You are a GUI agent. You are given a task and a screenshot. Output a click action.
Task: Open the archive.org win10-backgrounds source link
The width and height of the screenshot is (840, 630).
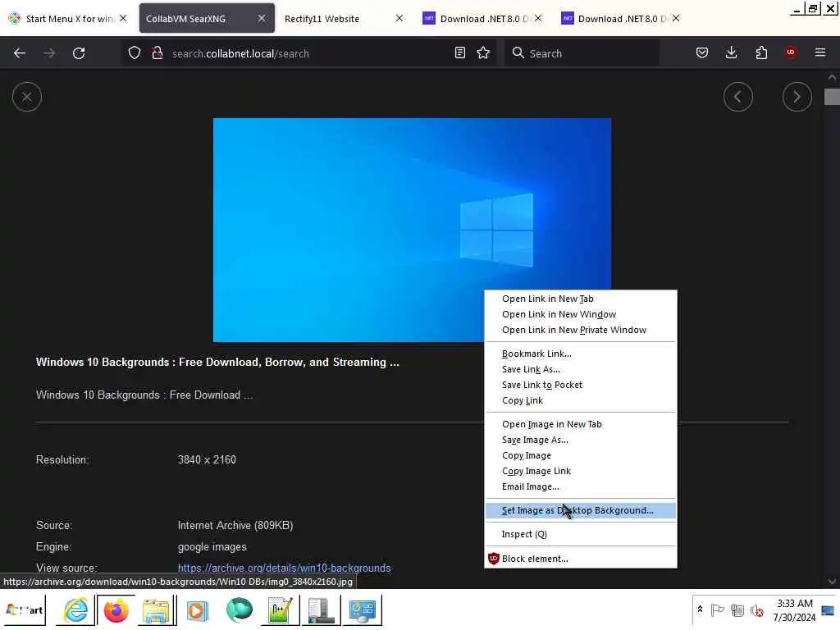(x=284, y=568)
